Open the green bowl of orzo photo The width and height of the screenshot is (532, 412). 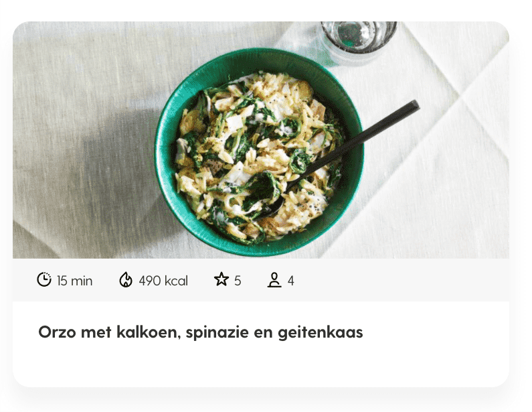[x=260, y=152]
